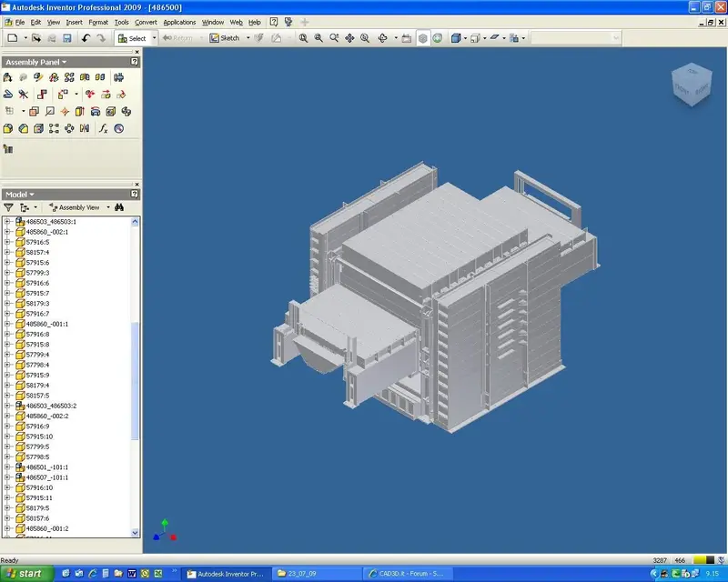
Task: Switch to CAD3D.it Forum taskbar button
Action: pos(406,574)
